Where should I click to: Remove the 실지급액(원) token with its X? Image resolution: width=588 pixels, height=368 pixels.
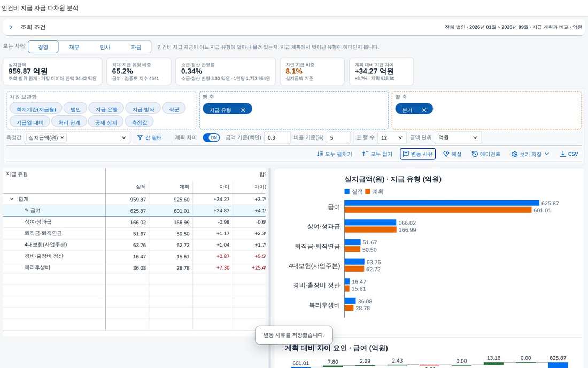[x=62, y=137]
